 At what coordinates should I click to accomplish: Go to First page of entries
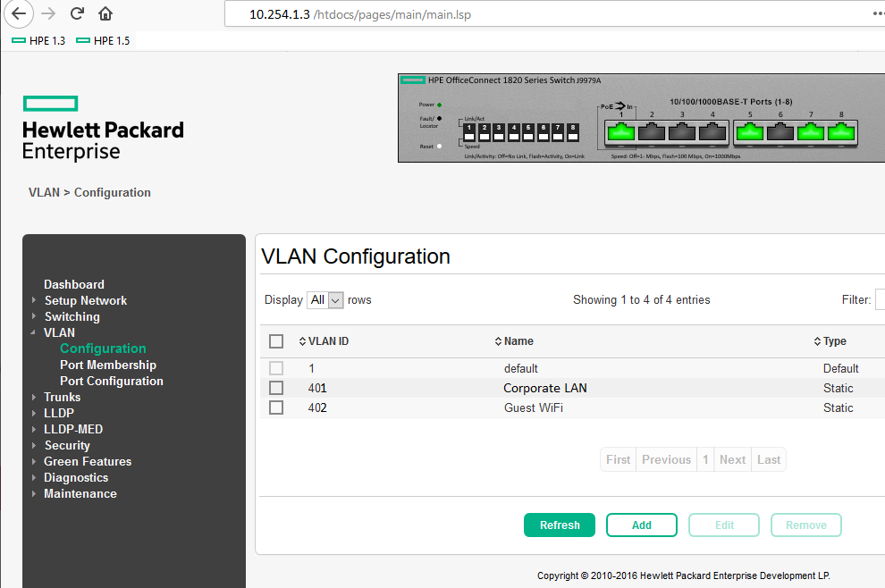point(618,459)
